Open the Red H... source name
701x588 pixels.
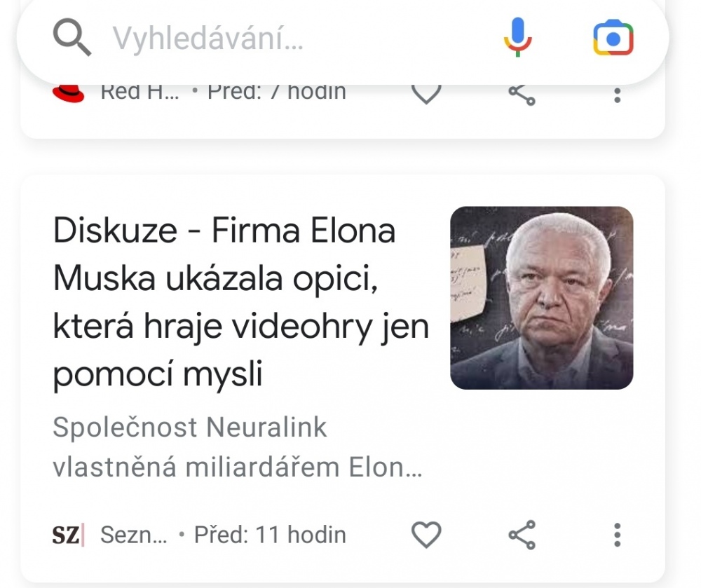(x=140, y=92)
